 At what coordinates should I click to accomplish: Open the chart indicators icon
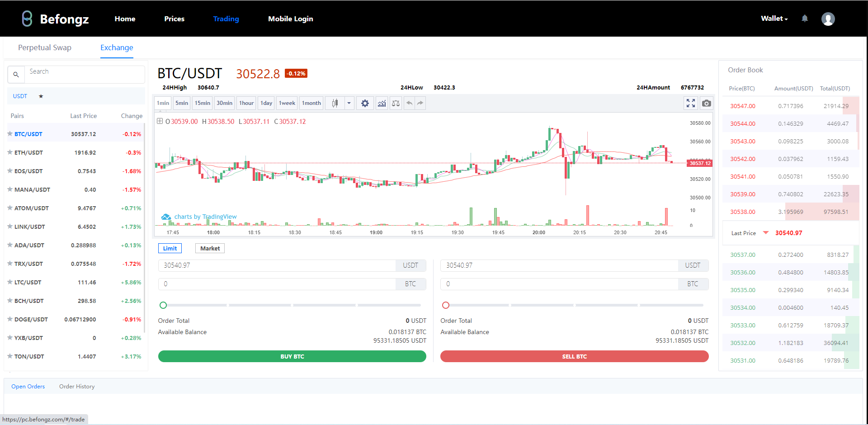click(x=382, y=104)
